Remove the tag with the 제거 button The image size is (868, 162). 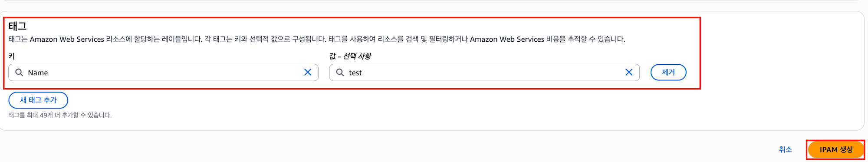point(668,73)
